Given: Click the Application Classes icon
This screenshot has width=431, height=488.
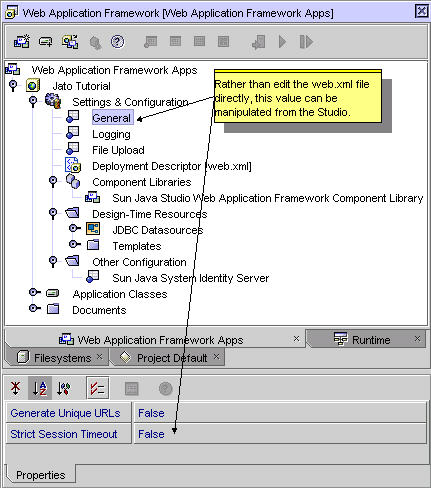Looking at the screenshot, I should tap(52, 293).
